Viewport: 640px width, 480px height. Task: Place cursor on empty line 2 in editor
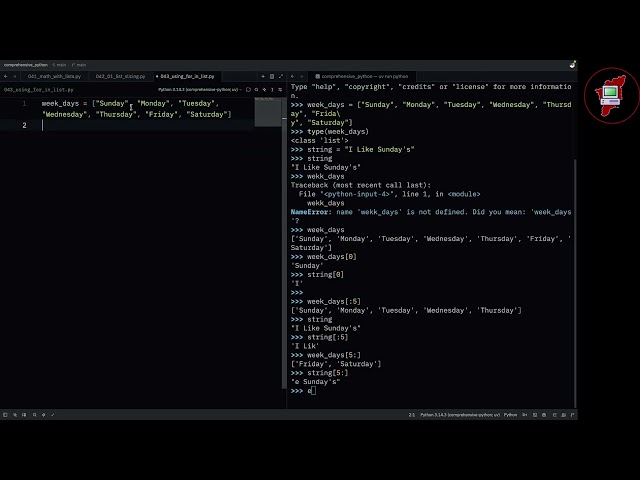147,125
